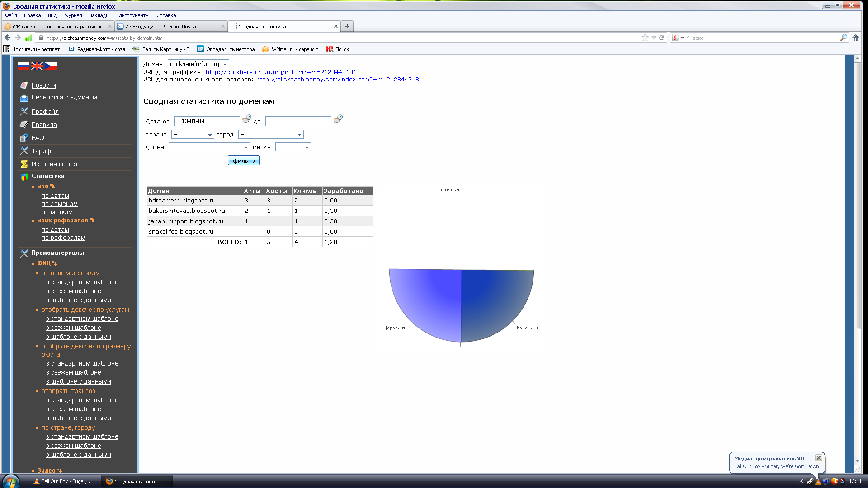Open the calendar picker for the 'до' date
Screen dimensions: 868x488
coord(338,119)
